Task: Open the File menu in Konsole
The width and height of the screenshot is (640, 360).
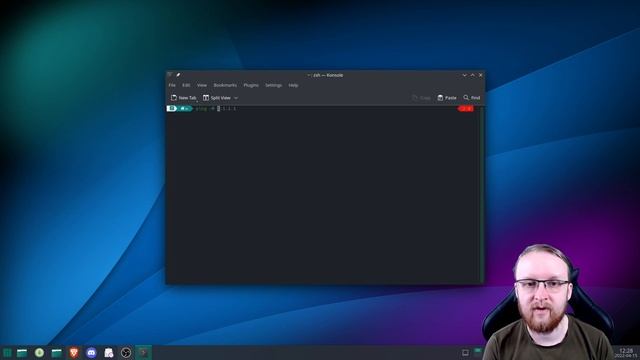Action: click(x=172, y=85)
